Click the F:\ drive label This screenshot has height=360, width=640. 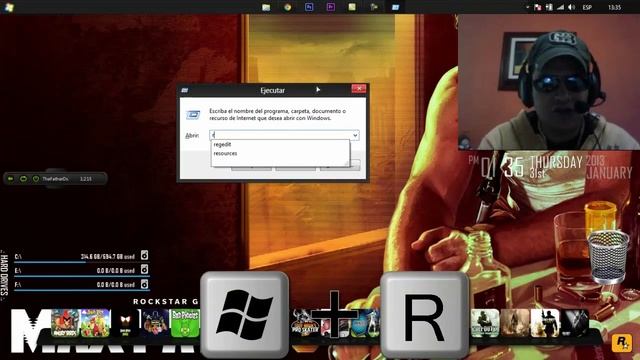(x=18, y=284)
